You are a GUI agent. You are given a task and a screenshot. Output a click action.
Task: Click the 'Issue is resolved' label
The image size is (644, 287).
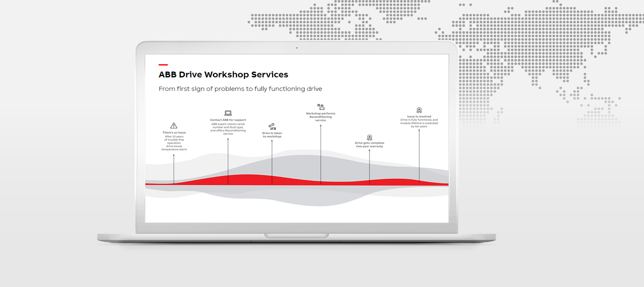coord(419,116)
